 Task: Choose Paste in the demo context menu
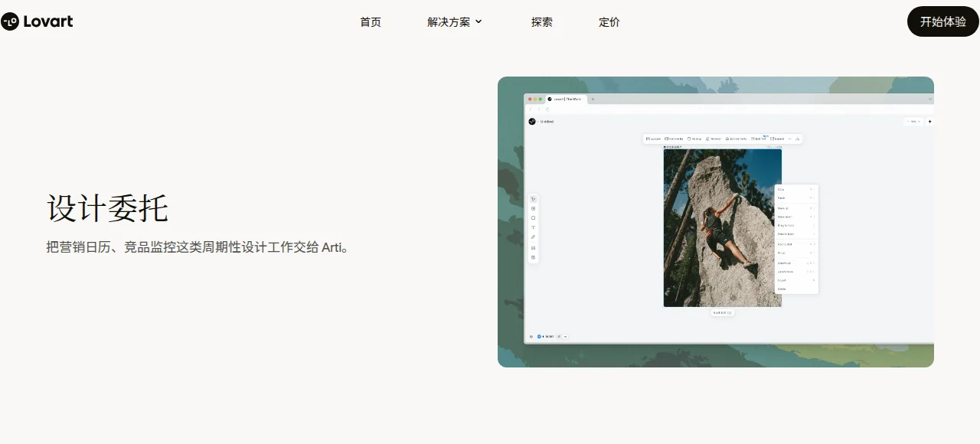point(796,198)
